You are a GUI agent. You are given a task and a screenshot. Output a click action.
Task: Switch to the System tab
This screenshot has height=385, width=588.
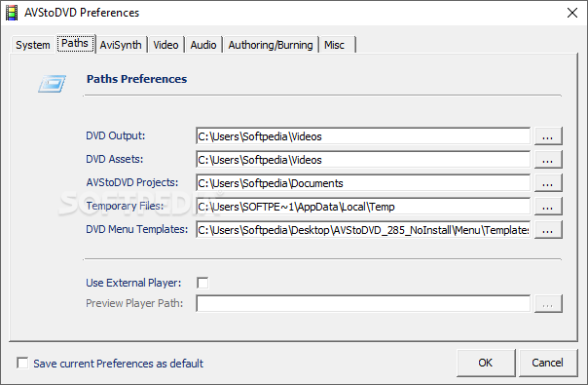[x=33, y=45]
